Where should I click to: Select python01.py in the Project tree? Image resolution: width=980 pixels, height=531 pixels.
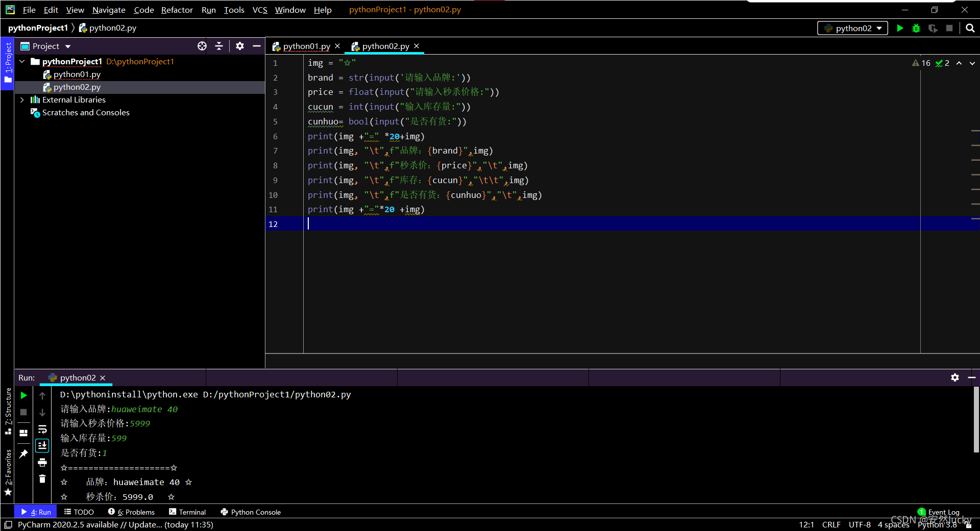[x=77, y=74]
